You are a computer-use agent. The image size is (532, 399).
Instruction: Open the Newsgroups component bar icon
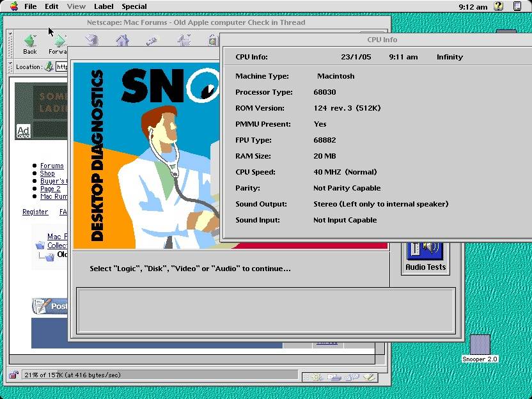352,377
